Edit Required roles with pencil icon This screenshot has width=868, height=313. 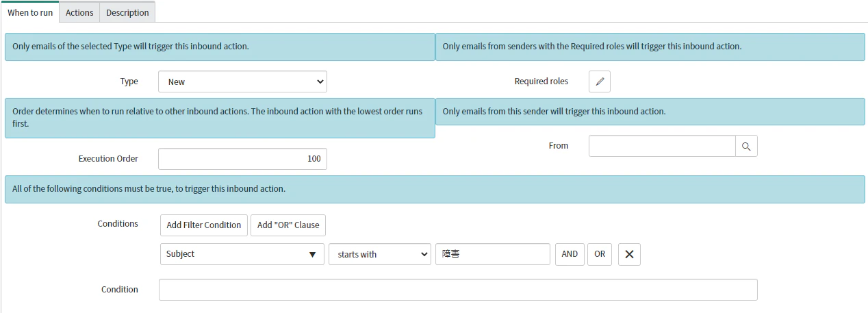(600, 82)
